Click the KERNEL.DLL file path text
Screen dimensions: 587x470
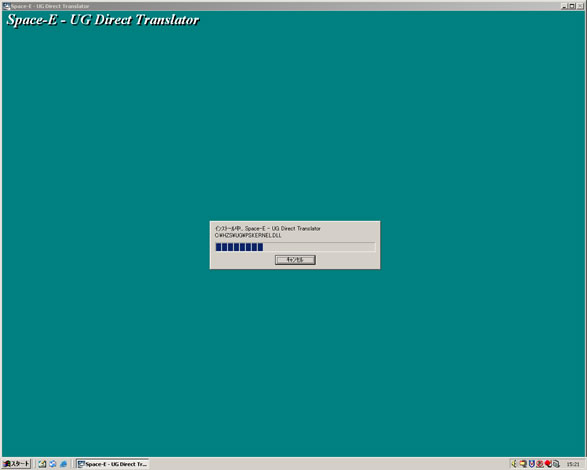[248, 236]
